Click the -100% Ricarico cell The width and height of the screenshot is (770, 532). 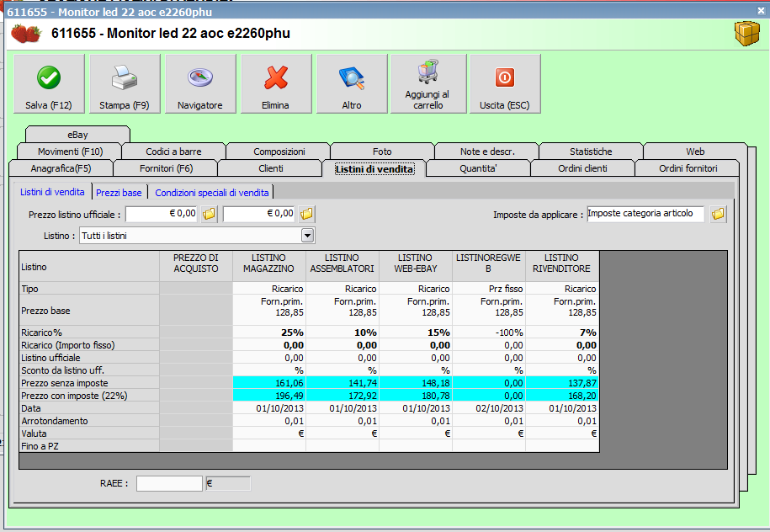click(489, 332)
